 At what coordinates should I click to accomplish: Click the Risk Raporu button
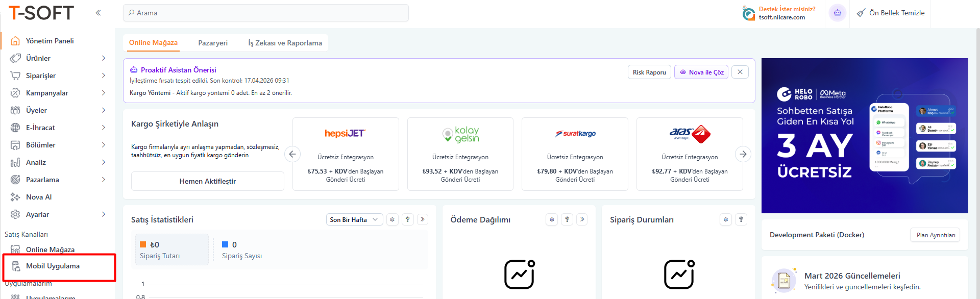(649, 72)
